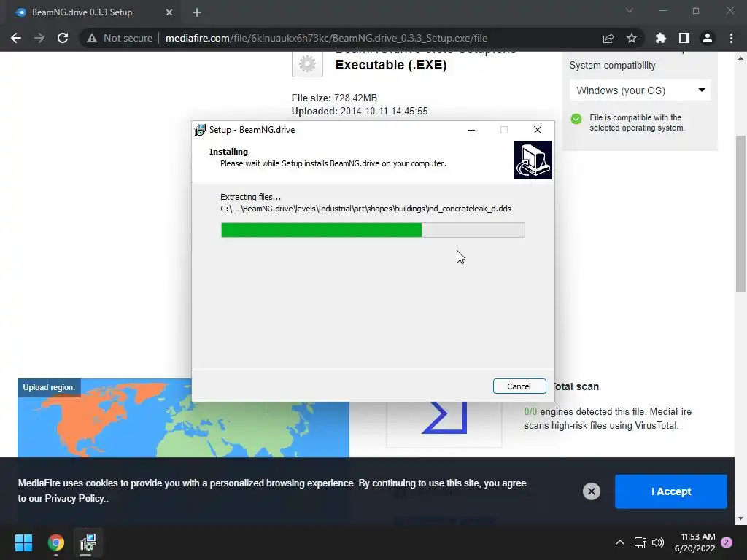Accept MediaFire cookies with I Accept
747x560 pixels.
point(671,491)
